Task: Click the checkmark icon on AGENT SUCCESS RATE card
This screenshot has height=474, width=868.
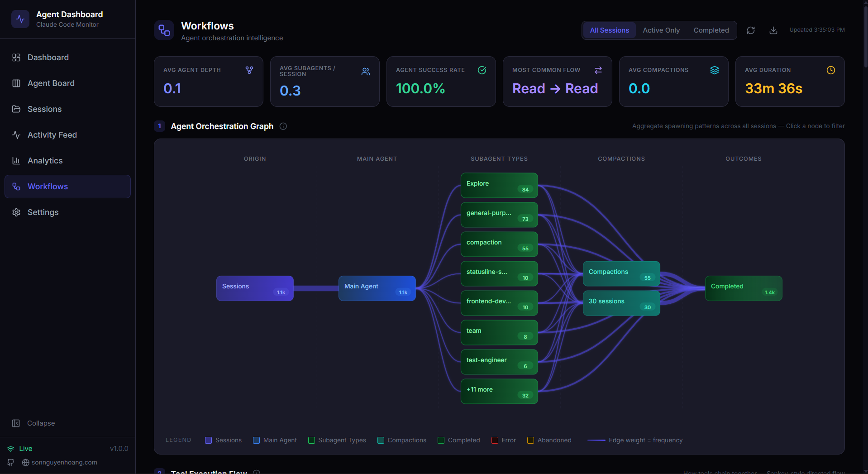Action: (482, 70)
